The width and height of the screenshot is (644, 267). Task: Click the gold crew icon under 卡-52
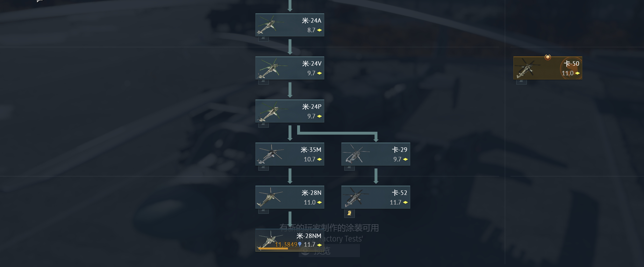pos(349,213)
